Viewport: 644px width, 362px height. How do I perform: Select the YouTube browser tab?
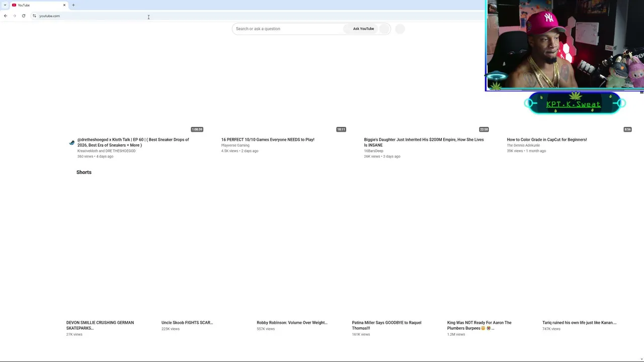coord(39,5)
